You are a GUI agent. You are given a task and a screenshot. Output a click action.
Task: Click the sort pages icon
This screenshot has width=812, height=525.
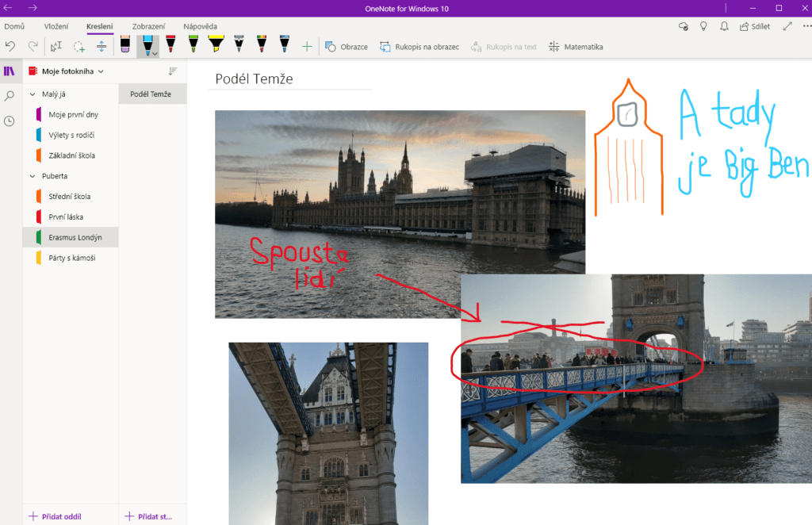coord(173,71)
